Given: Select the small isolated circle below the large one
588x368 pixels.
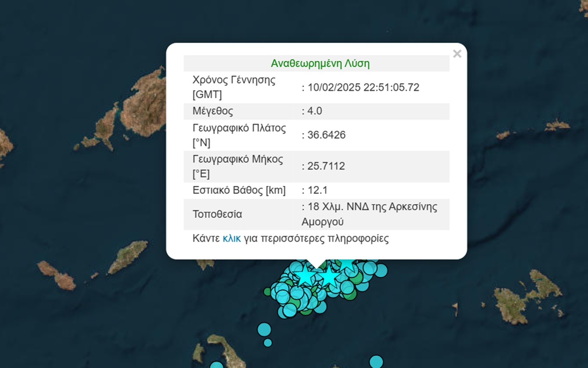Looking at the screenshot, I should click(x=268, y=343).
